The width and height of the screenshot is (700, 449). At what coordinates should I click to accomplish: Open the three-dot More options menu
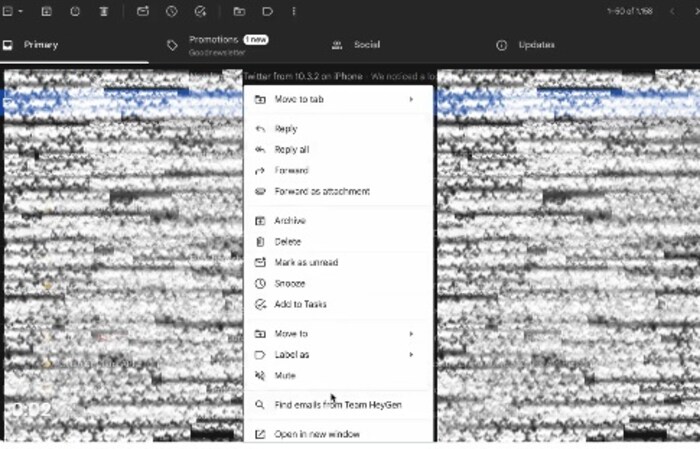(293, 11)
